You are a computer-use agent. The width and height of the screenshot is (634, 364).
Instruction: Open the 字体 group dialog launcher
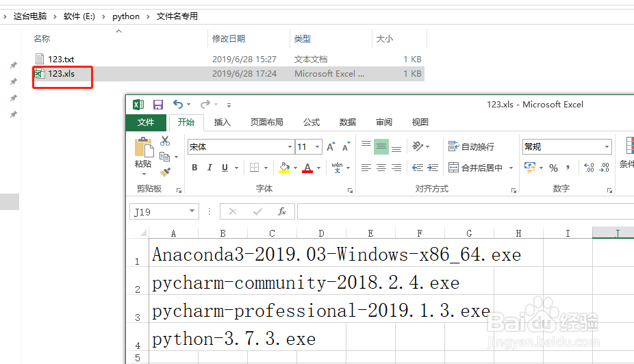(x=350, y=190)
